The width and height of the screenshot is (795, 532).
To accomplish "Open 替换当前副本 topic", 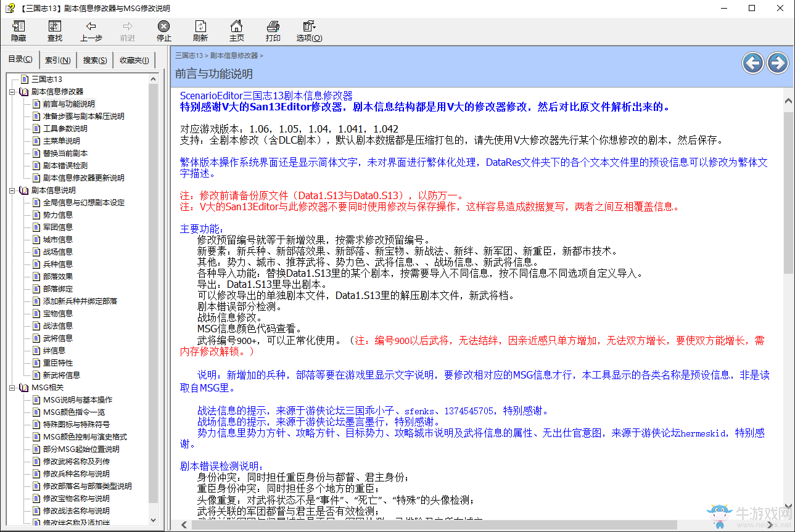I will click(65, 153).
